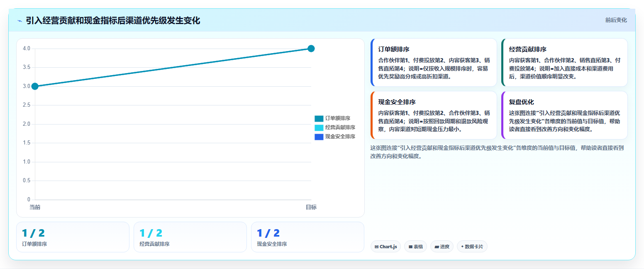Click the lightning icon beside the title

point(20,21)
